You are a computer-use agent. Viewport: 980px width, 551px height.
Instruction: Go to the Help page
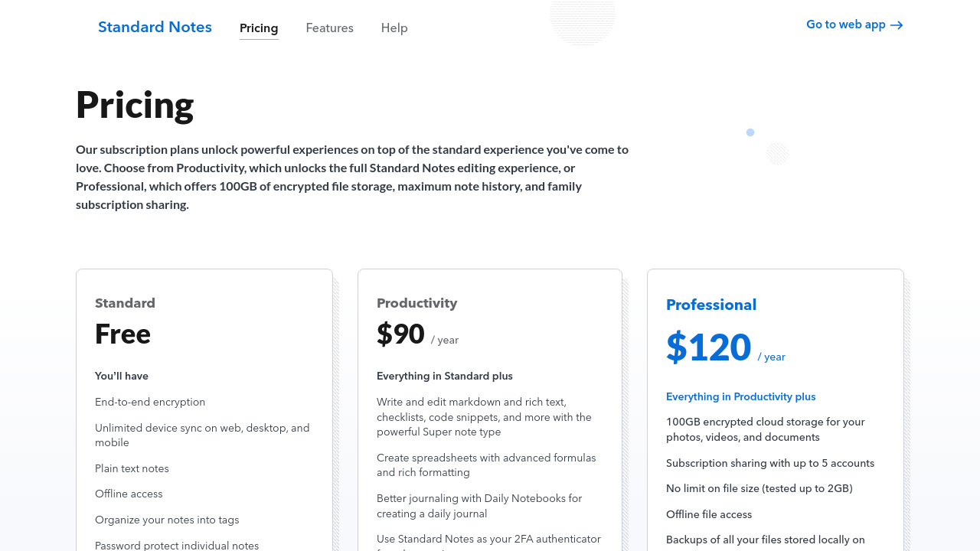pyautogui.click(x=394, y=28)
